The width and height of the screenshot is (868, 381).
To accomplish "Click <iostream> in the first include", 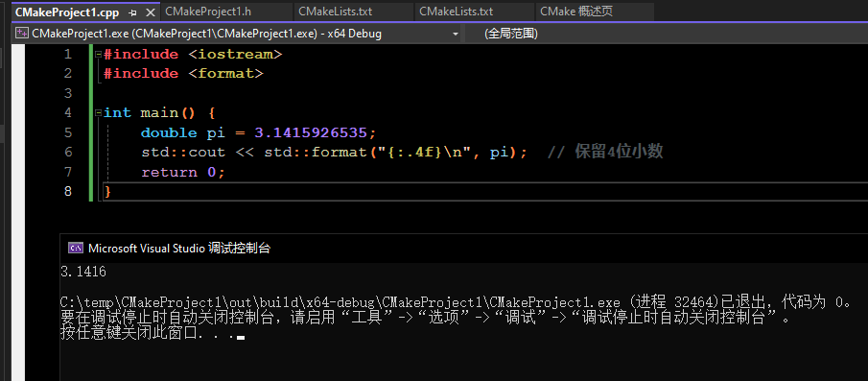I will (x=235, y=55).
